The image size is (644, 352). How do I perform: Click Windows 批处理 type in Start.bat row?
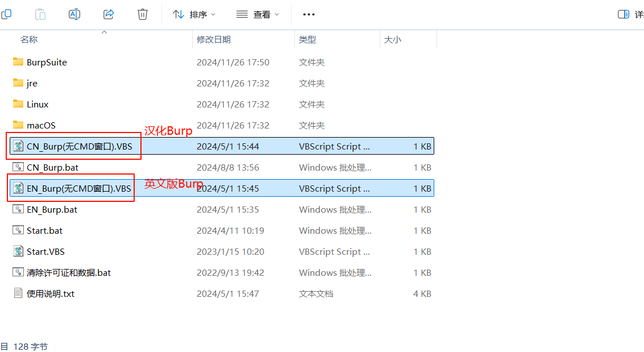[335, 230]
